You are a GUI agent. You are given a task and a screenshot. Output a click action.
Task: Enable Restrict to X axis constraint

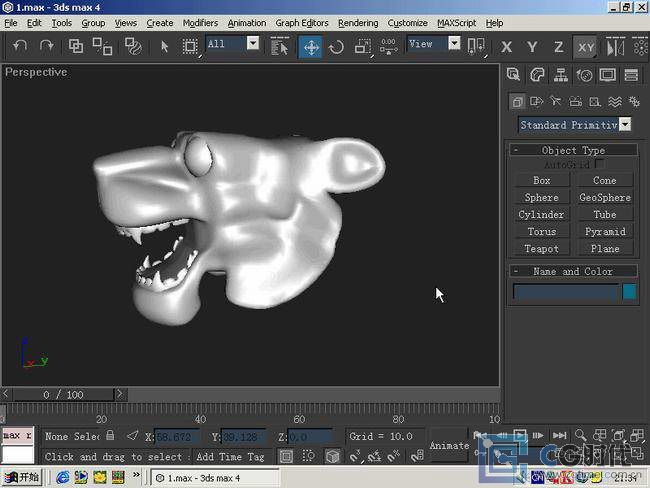pos(506,47)
